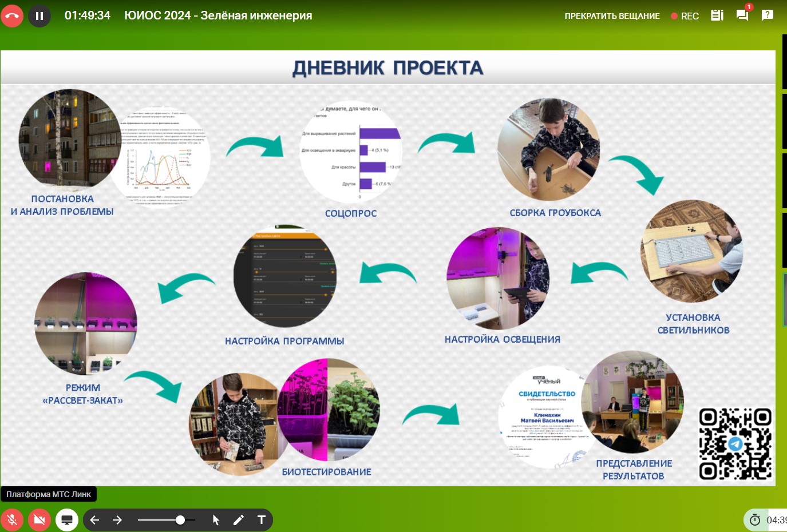Image resolution: width=787 pixels, height=532 pixels.
Task: Click the boy assembling growbox photo
Action: tap(549, 149)
